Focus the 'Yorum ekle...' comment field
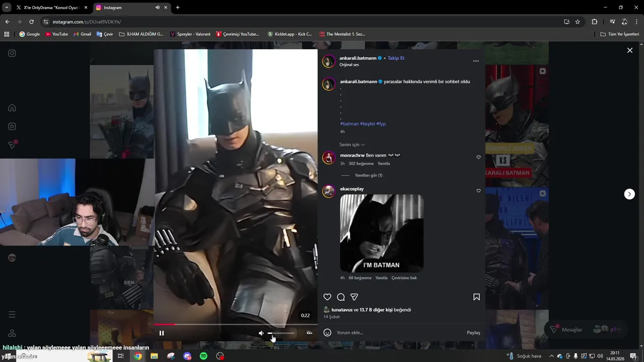644x362 pixels. tap(397, 332)
